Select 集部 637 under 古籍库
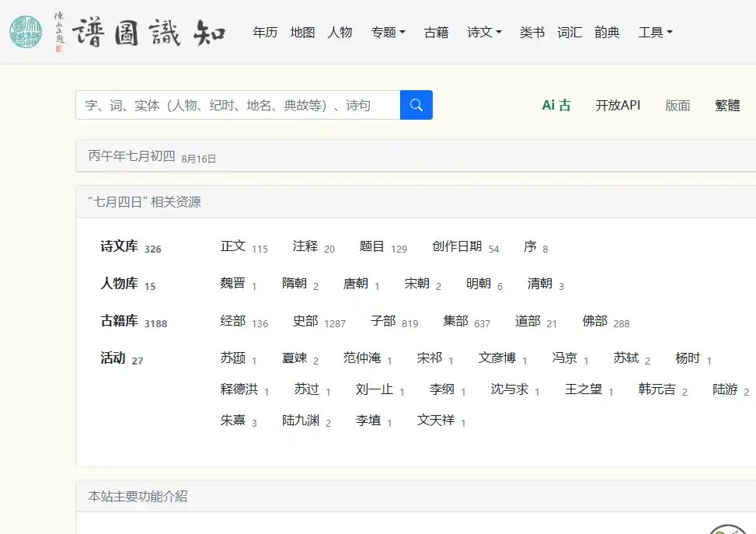The width and height of the screenshot is (756, 534). [x=467, y=321]
